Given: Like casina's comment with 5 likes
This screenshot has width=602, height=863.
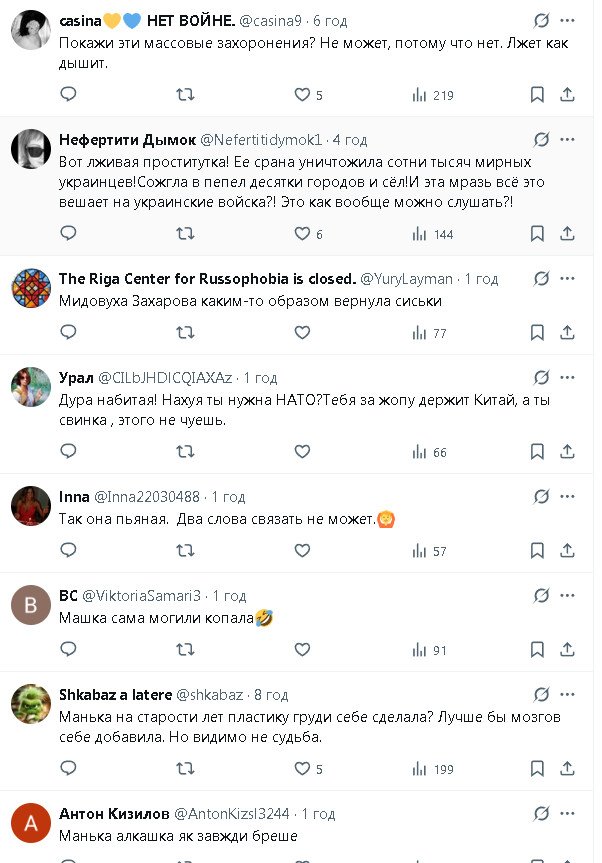Looking at the screenshot, I should pos(302,95).
